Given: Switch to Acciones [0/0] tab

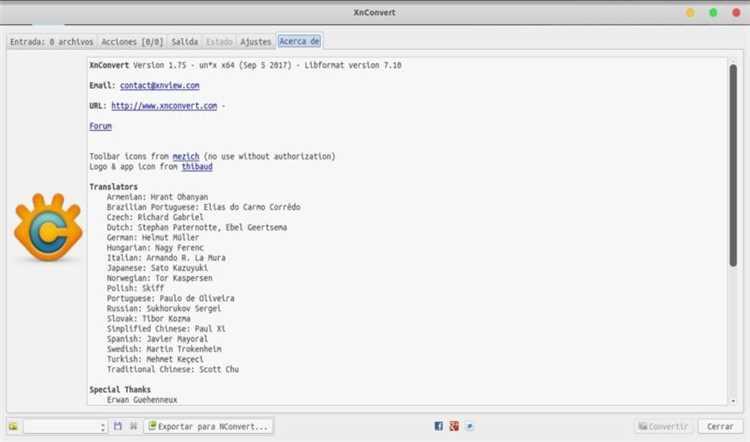Looking at the screenshot, I should click(132, 42).
